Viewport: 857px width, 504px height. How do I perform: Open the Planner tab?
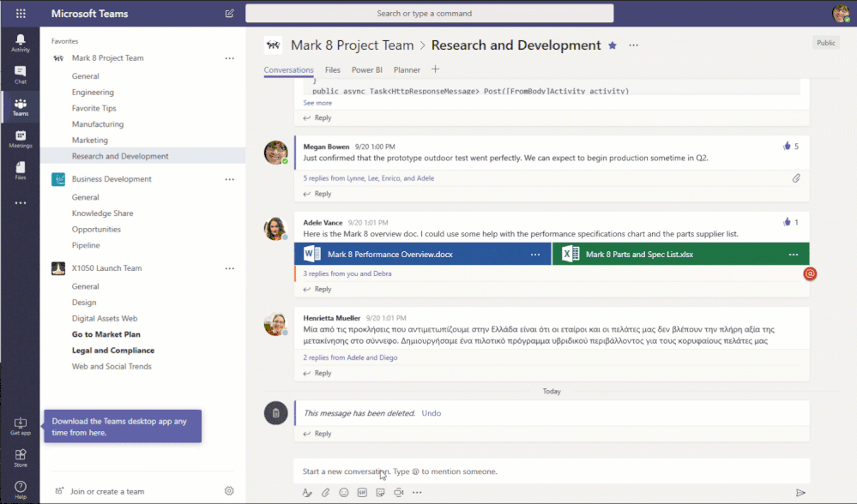pos(407,70)
